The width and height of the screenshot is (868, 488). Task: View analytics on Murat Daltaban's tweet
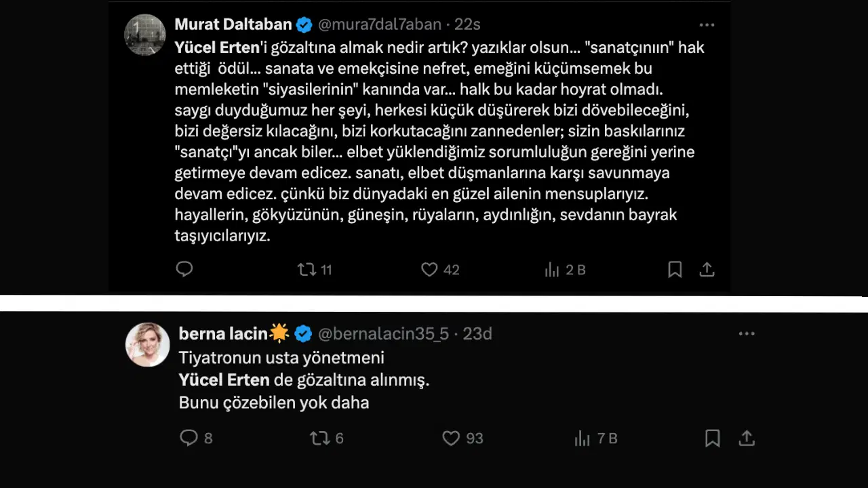click(552, 270)
